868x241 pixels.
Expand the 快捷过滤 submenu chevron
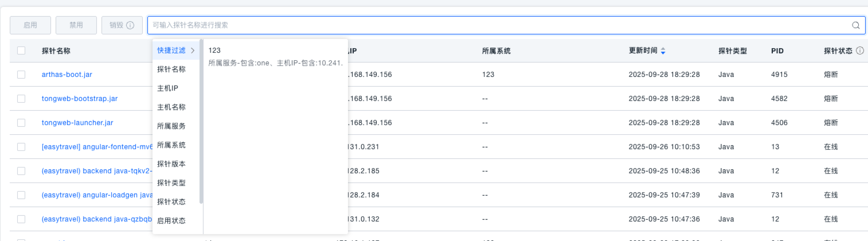click(x=193, y=50)
